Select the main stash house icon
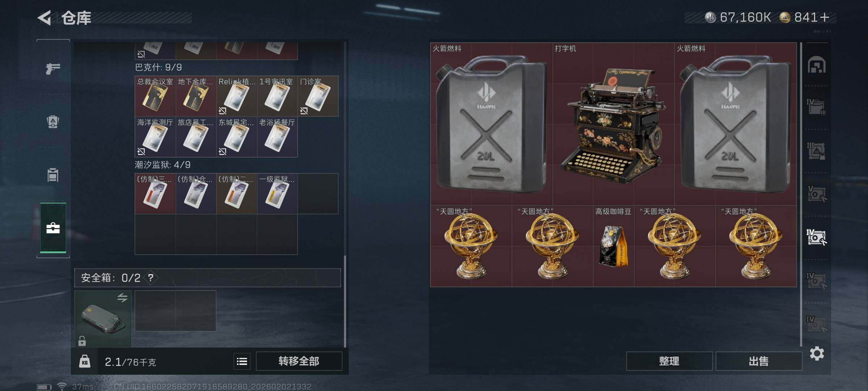This screenshot has width=868, height=391. (817, 65)
